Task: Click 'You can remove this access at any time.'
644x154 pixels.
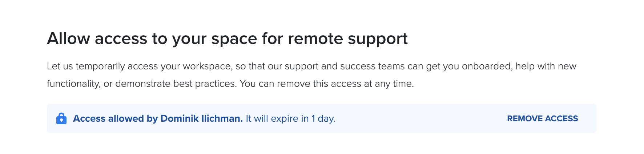Action: click(x=327, y=84)
